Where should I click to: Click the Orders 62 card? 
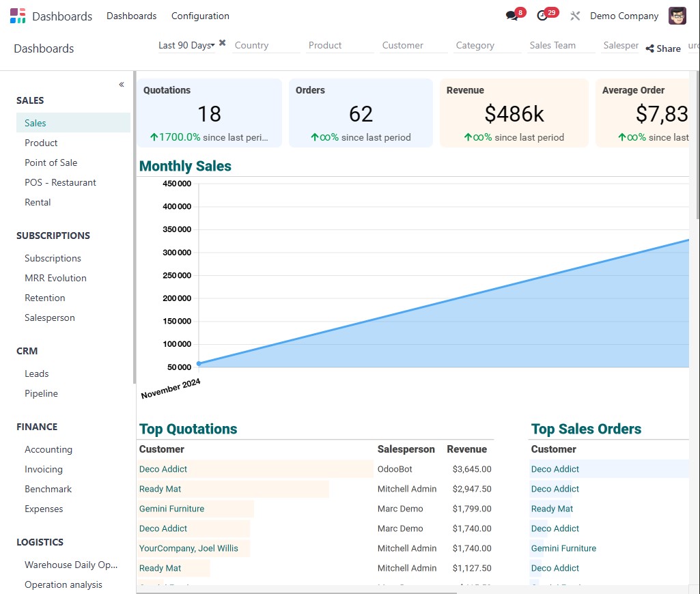[x=361, y=113]
